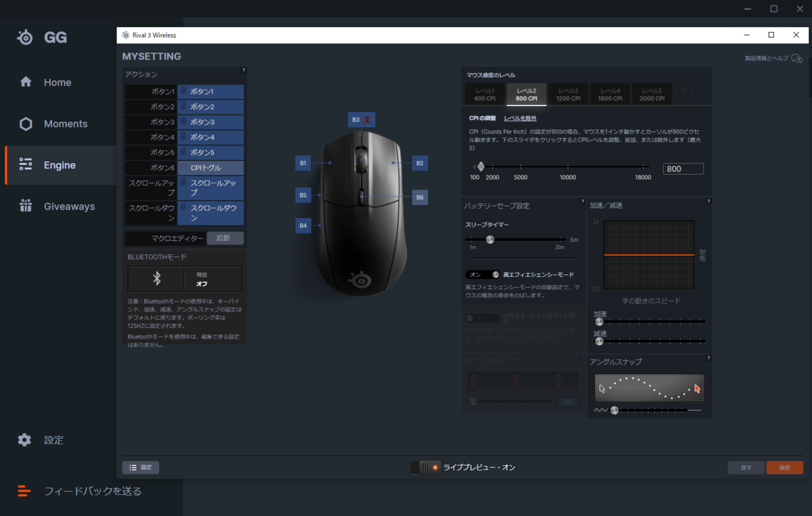The width and height of the screenshot is (812, 516).
Task: Click レベルを除外 link
Action: click(520, 119)
